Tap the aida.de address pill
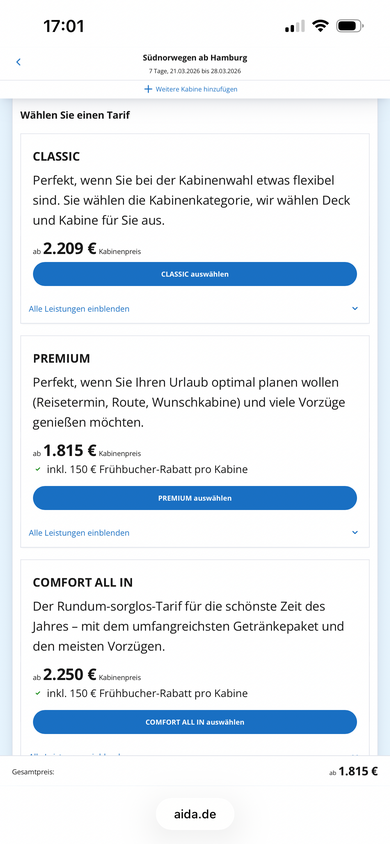The height and width of the screenshot is (844, 390). point(195,814)
